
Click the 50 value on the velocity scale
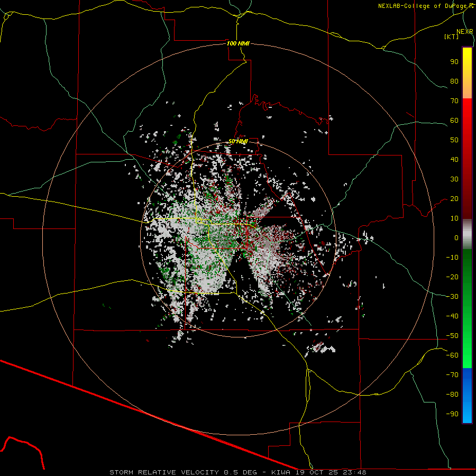tap(454, 140)
